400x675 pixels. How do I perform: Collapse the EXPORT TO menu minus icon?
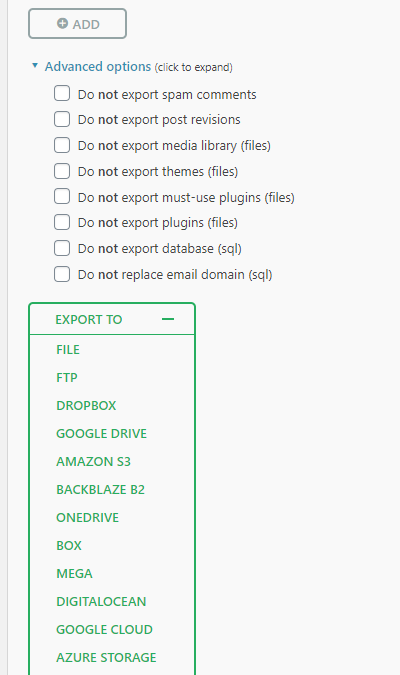coord(168,319)
